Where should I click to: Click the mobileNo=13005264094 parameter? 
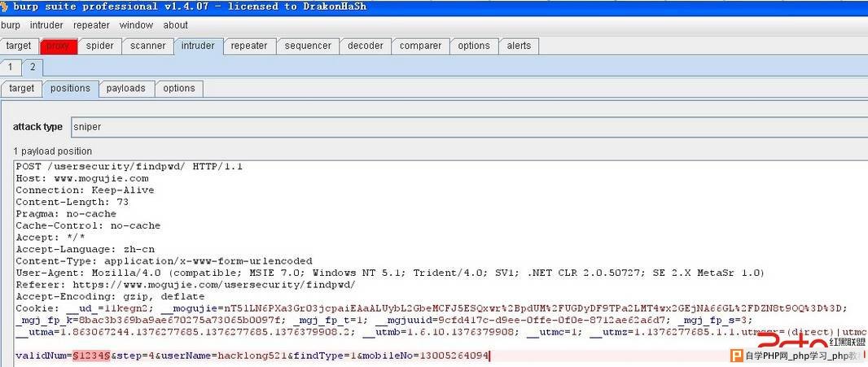426,356
